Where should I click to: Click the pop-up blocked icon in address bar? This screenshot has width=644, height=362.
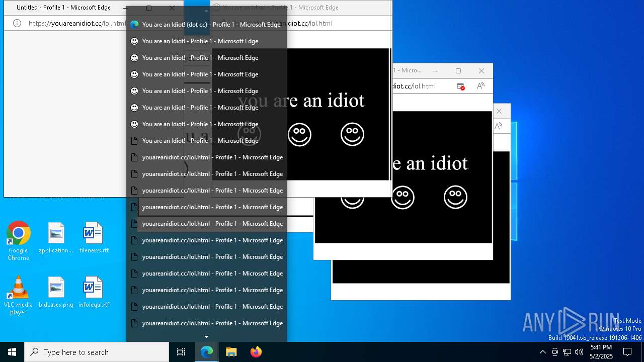tap(460, 86)
